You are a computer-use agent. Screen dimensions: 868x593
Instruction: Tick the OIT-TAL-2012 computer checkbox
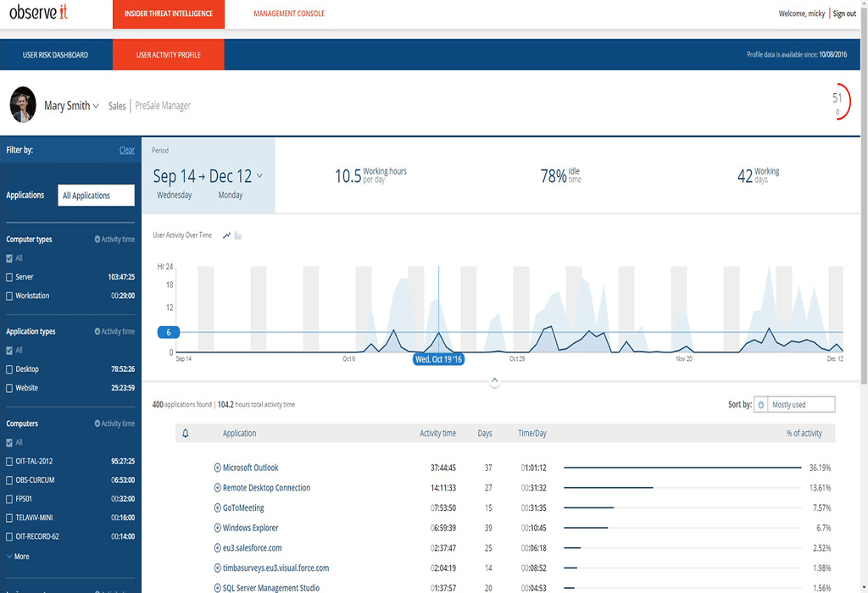pos(9,462)
